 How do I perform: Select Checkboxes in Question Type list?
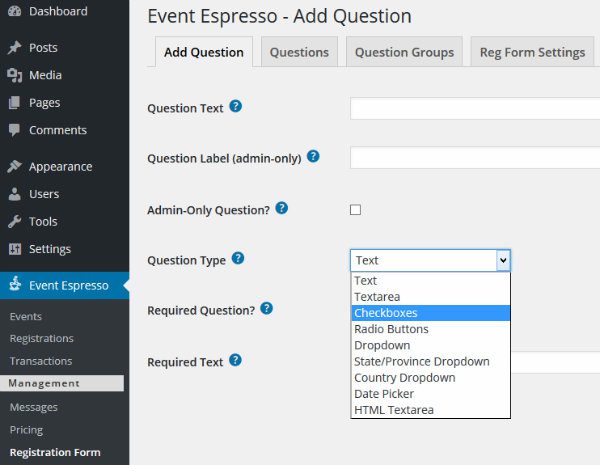point(430,313)
